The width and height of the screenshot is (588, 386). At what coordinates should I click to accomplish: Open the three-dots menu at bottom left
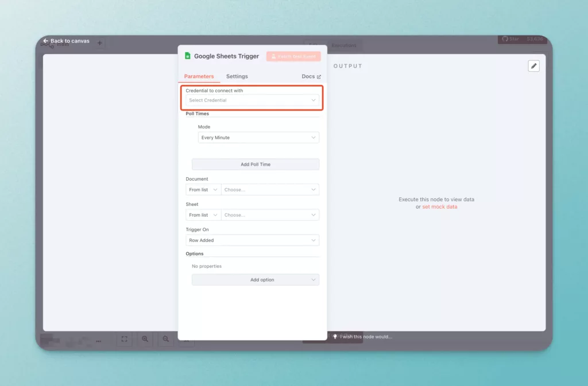pyautogui.click(x=99, y=341)
